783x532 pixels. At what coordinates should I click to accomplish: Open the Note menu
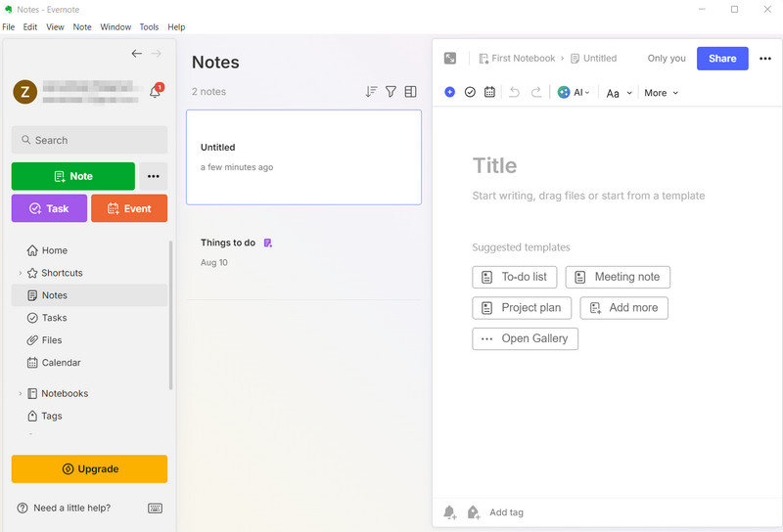pos(82,27)
